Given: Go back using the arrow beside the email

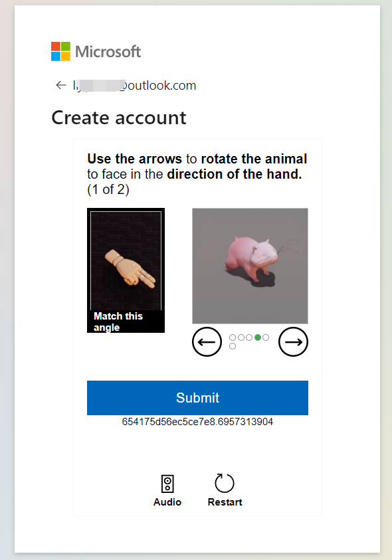Looking at the screenshot, I should tap(61, 85).
